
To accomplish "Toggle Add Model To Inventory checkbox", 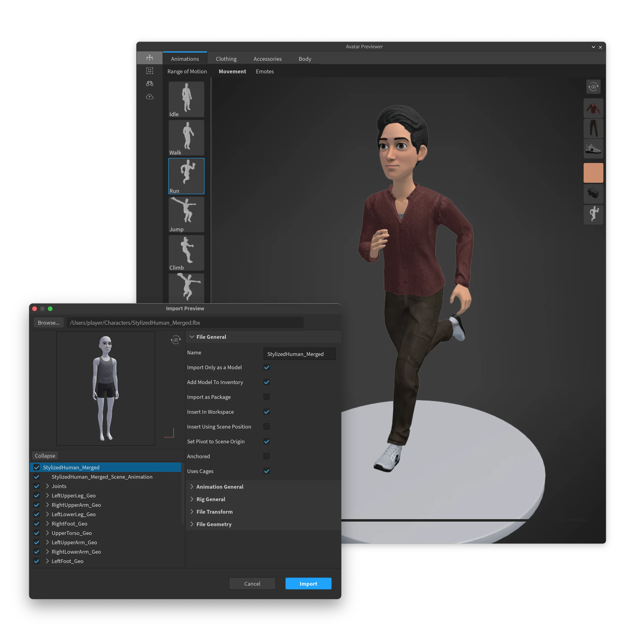I will (x=266, y=382).
